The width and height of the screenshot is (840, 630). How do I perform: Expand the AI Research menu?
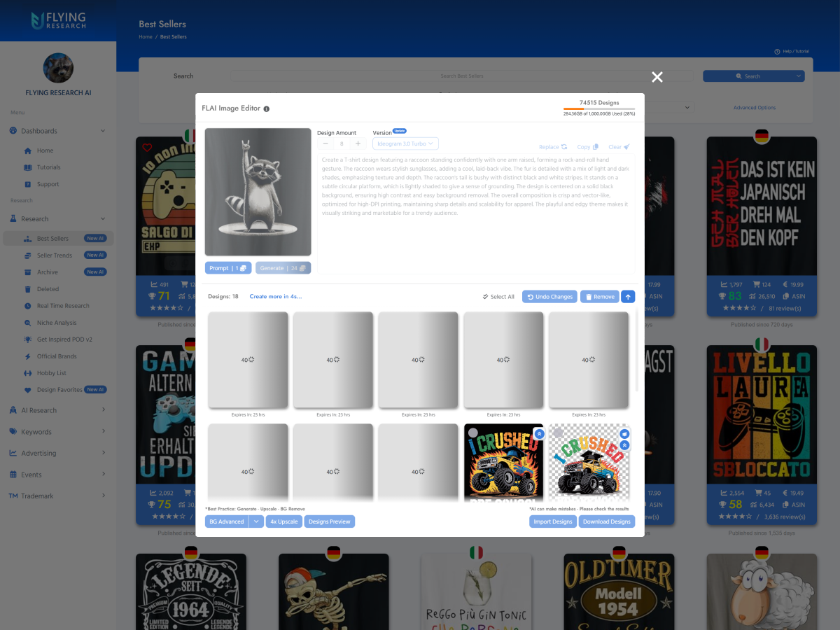(58, 410)
